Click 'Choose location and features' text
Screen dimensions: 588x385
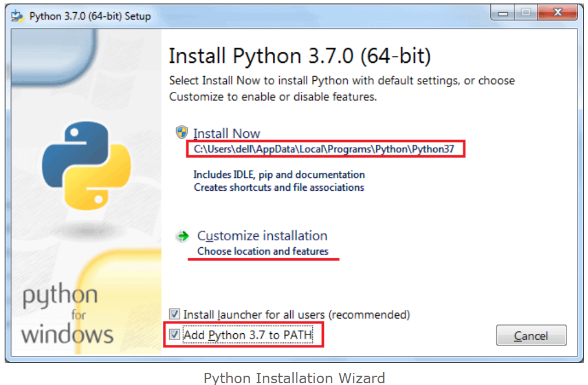coord(263,251)
